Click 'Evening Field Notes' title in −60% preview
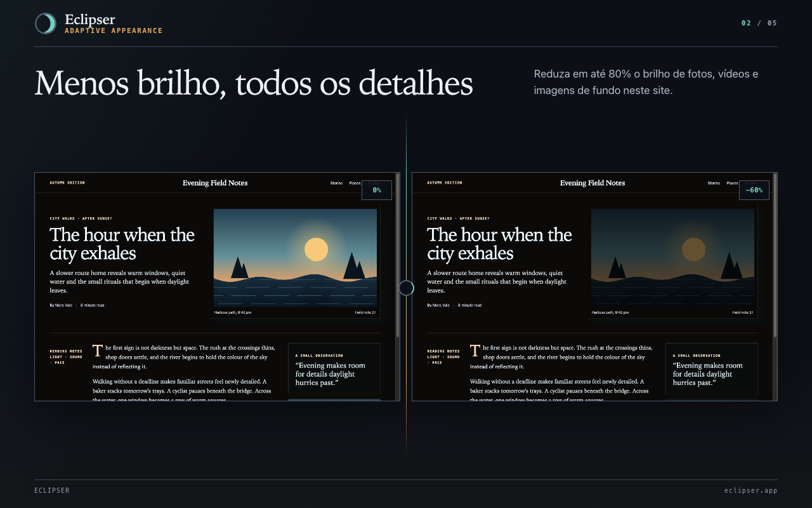Image resolution: width=812 pixels, height=508 pixels. tap(593, 183)
